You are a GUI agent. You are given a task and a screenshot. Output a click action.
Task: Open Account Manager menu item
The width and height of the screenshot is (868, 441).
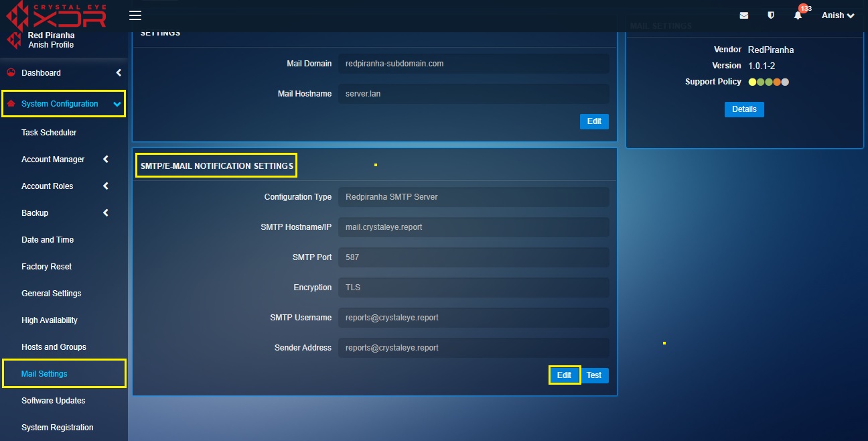point(53,160)
